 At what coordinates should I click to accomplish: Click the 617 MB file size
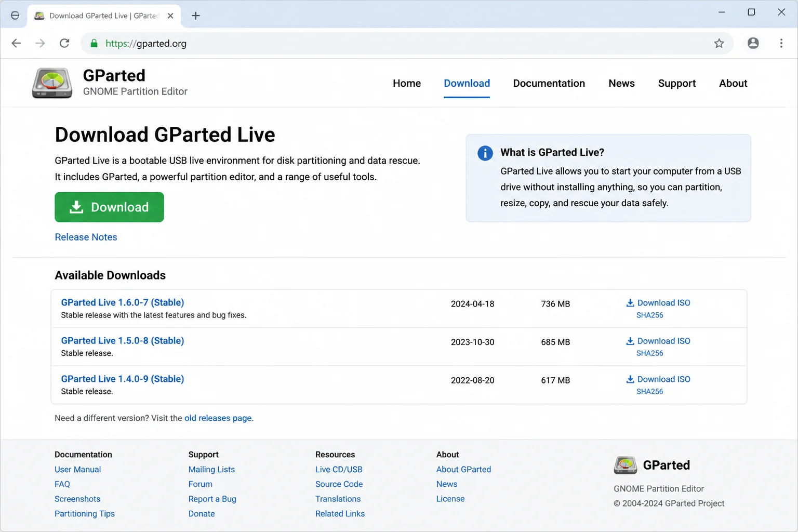[555, 380]
